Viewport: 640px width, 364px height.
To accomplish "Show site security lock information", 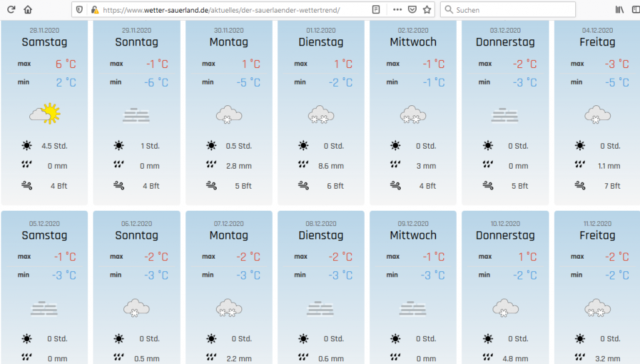I will (x=94, y=10).
